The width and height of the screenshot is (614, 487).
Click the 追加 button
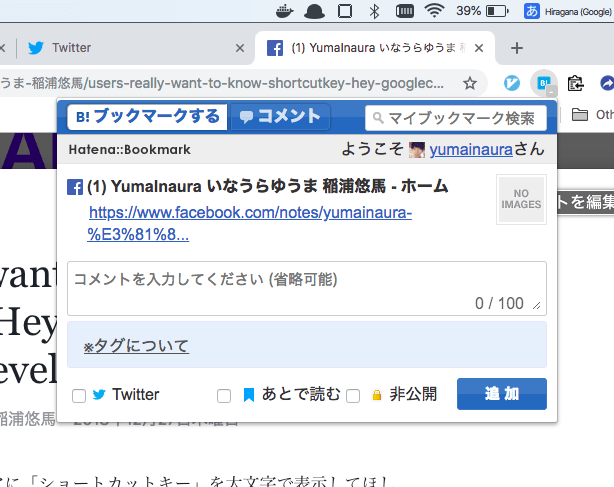point(502,394)
